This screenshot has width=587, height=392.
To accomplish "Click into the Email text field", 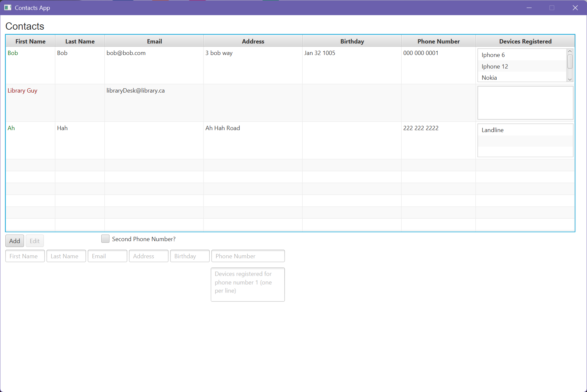I will coord(108,256).
